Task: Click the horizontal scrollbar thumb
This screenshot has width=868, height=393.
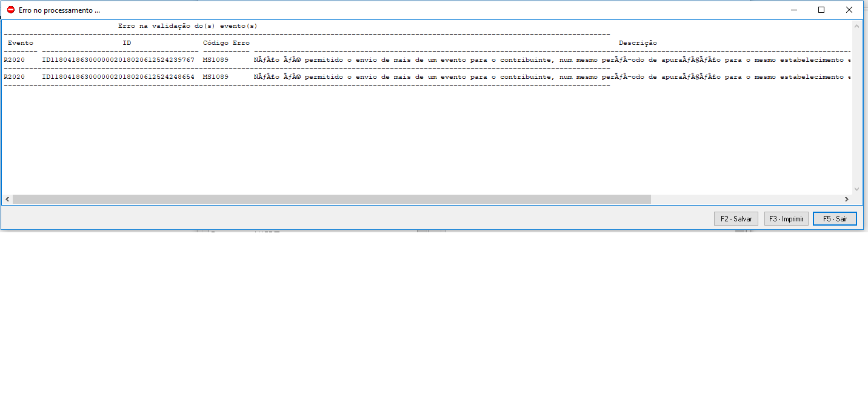Action: point(332,199)
